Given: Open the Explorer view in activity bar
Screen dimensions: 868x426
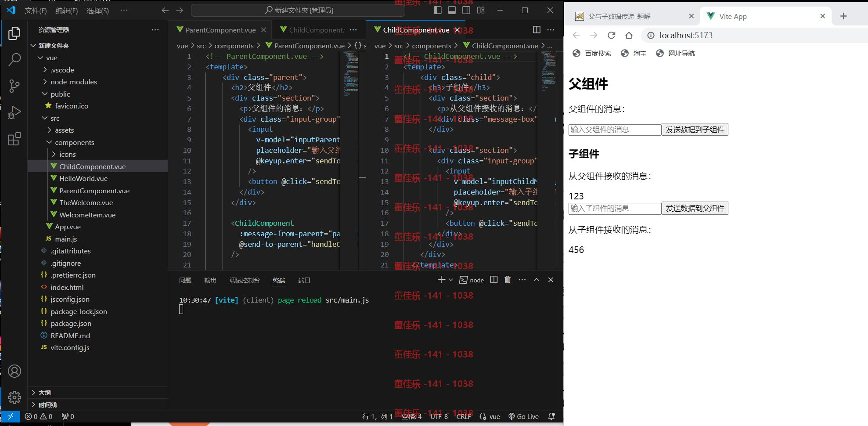Looking at the screenshot, I should (14, 33).
